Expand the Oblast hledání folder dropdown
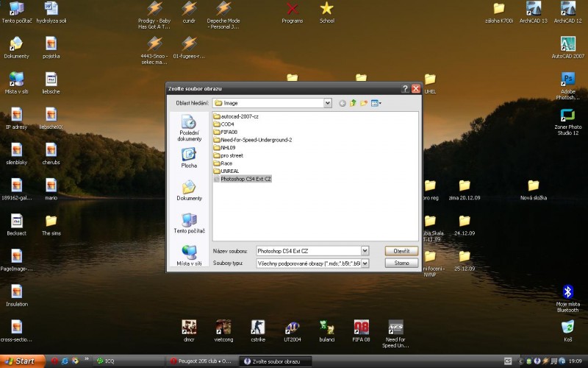The width and height of the screenshot is (588, 368). coord(328,103)
